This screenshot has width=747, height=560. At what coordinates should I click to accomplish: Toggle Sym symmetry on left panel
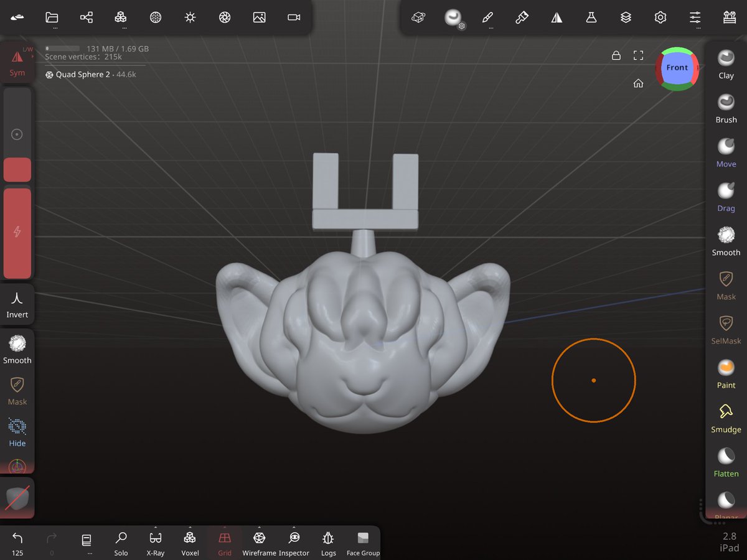point(17,62)
